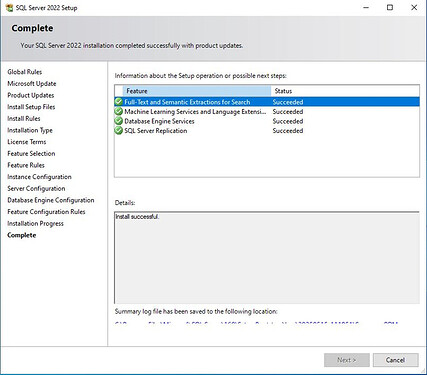Click the Cancel button
427x375 pixels.
(x=396, y=360)
